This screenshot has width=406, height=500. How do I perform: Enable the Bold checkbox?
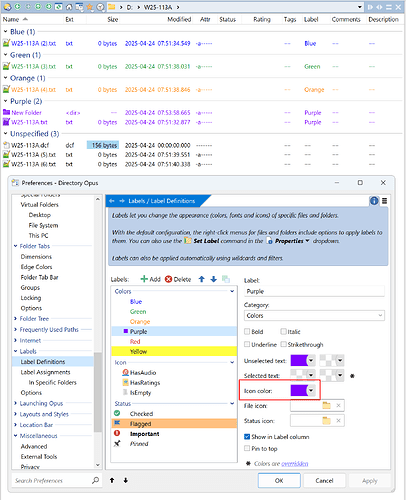coord(247,331)
